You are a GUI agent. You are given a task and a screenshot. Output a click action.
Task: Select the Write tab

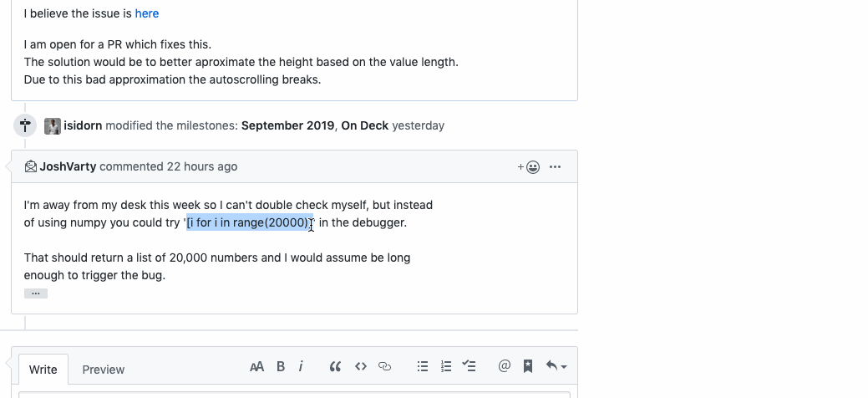[43, 370]
